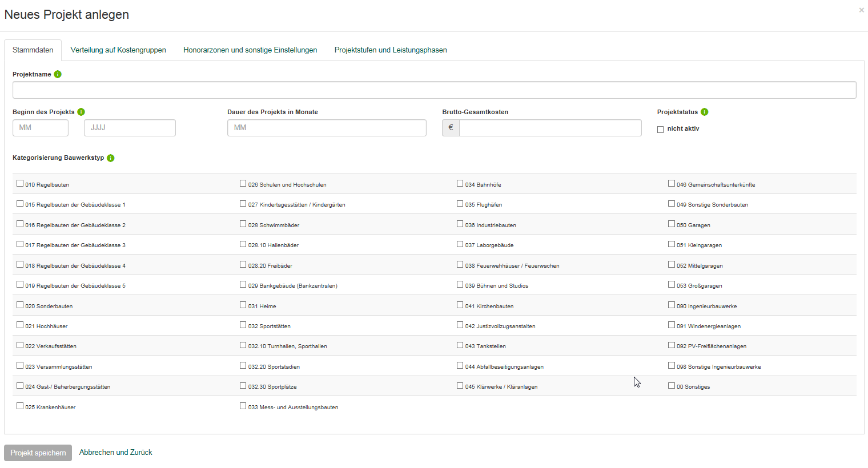Close the dialog with the X icon
This screenshot has height=468, width=868.
[x=861, y=10]
